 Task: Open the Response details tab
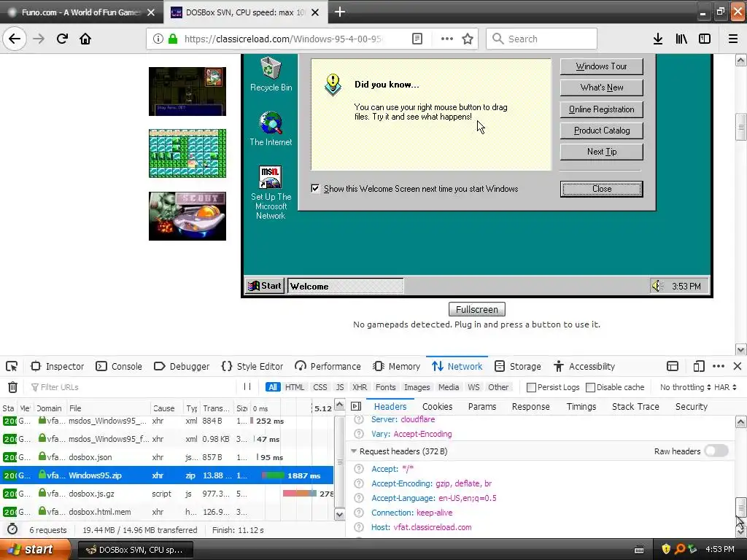(530, 406)
